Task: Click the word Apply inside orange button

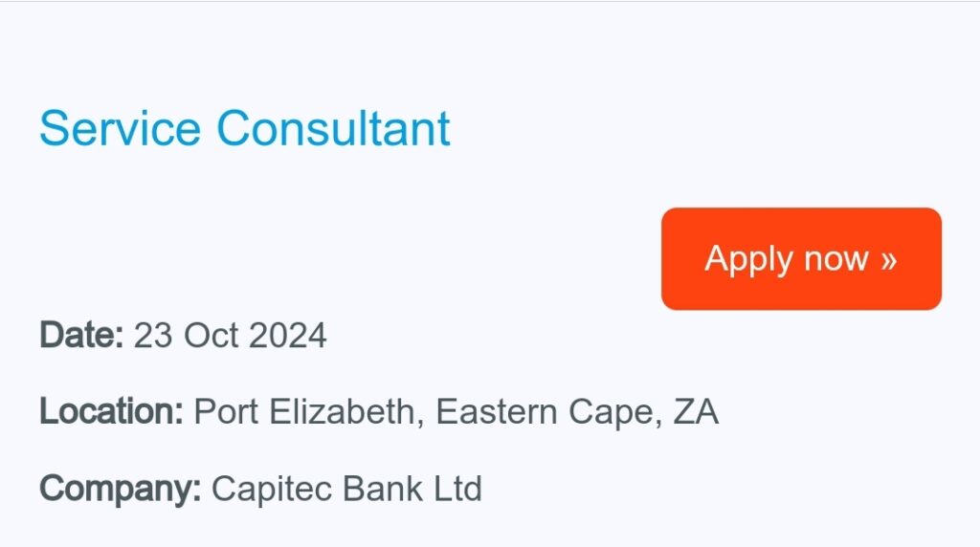Action: [749, 260]
